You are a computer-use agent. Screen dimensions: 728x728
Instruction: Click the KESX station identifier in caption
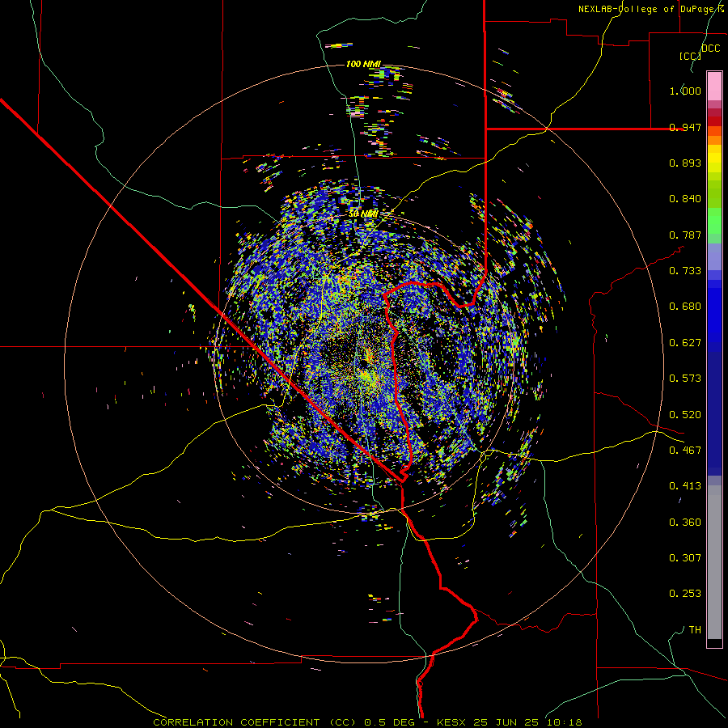[x=453, y=722]
